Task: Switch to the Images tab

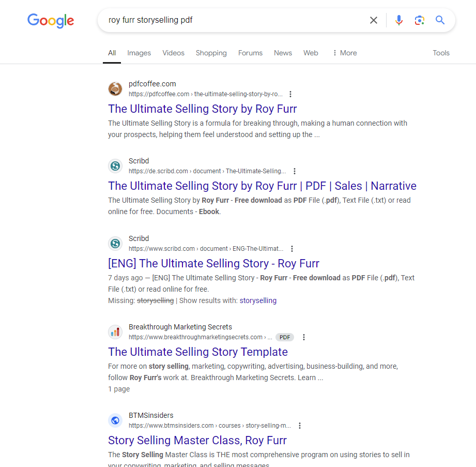Action: pos(139,53)
